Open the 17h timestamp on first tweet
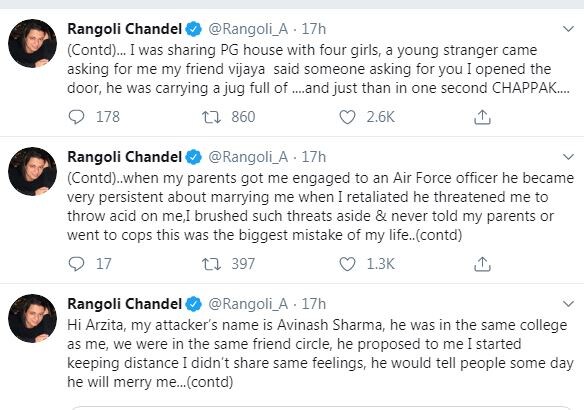 (314, 29)
